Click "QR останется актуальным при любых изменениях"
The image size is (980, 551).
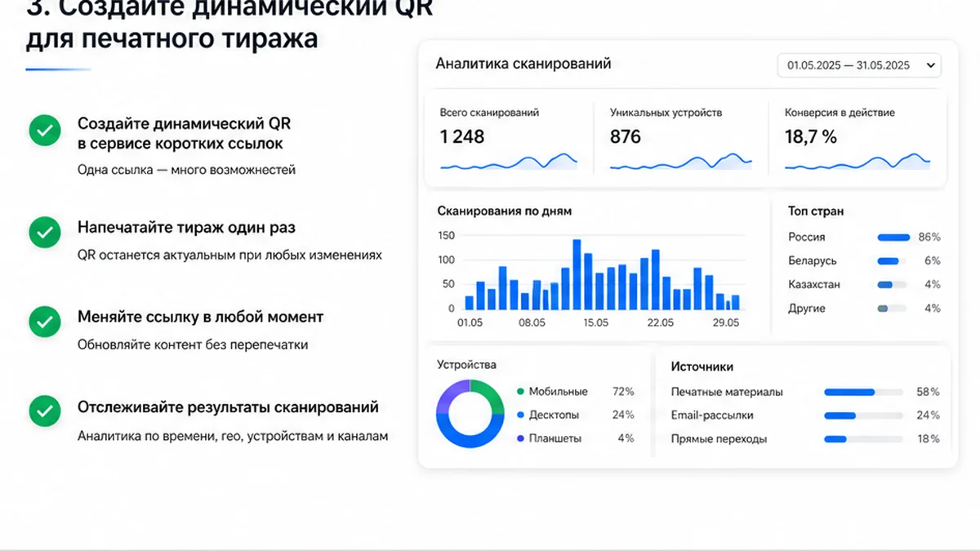pyautogui.click(x=229, y=255)
